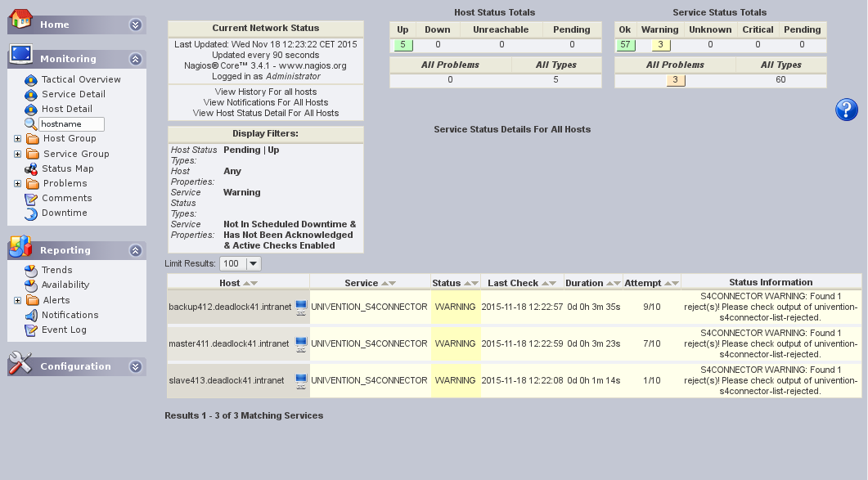The image size is (868, 480).
Task: Open the Limit Results dropdown
Action: (x=253, y=263)
